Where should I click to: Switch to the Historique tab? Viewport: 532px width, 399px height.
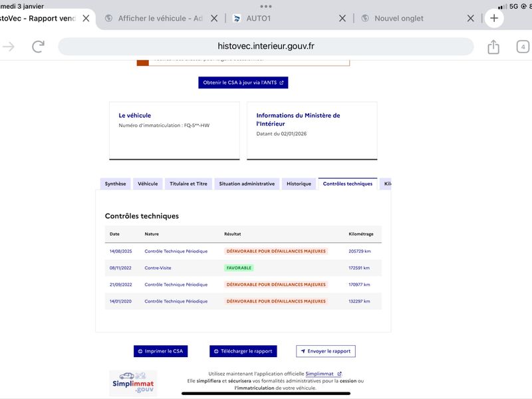pyautogui.click(x=299, y=184)
